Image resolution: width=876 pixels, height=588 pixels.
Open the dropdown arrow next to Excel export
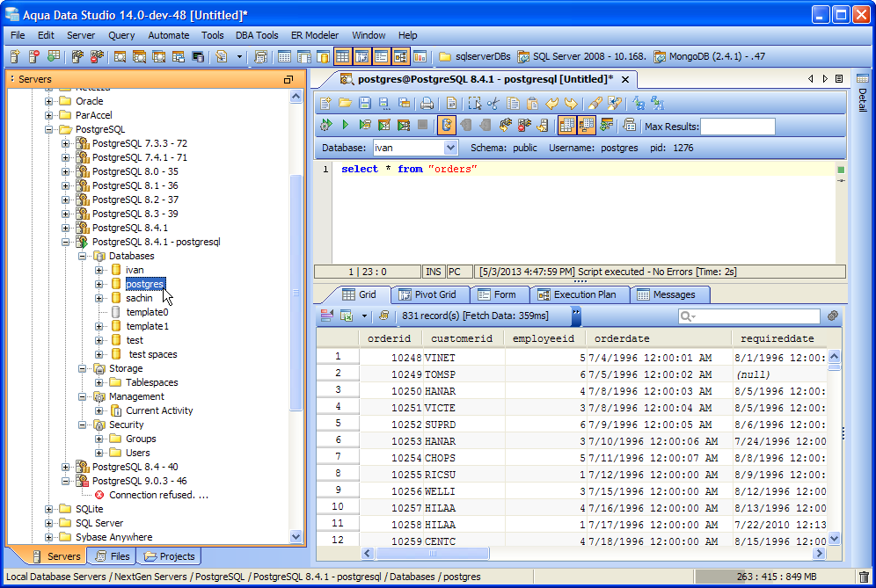tap(364, 316)
